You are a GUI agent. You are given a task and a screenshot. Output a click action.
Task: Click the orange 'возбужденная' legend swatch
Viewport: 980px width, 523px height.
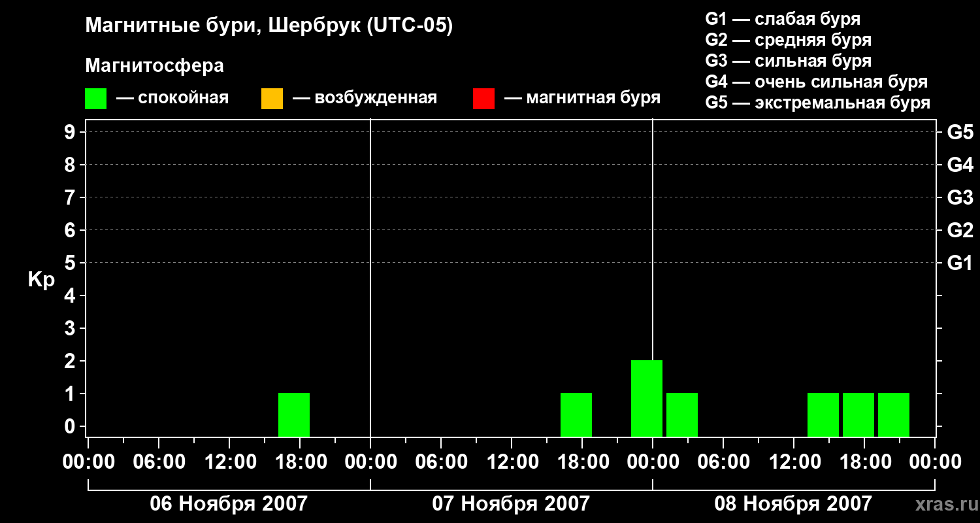[x=272, y=98]
